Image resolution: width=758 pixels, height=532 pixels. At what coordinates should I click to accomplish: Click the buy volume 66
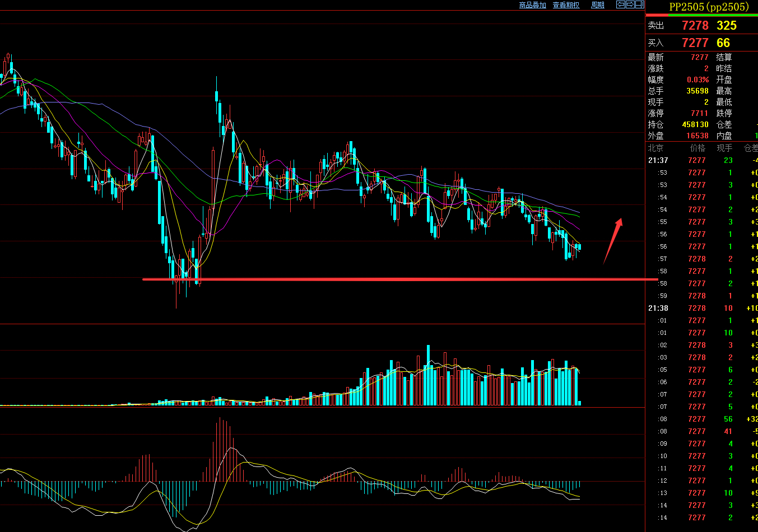tap(723, 43)
